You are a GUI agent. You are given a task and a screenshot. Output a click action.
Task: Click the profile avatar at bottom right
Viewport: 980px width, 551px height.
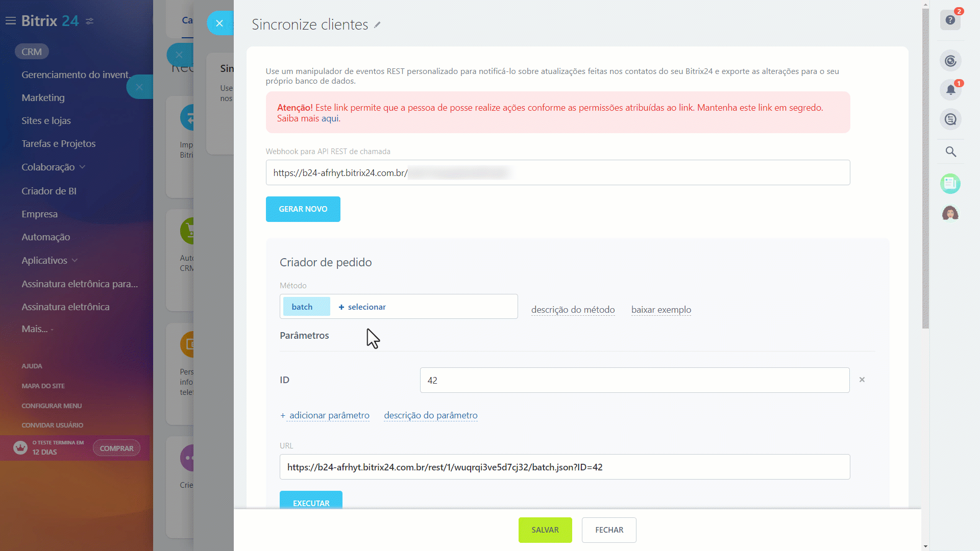coord(950,213)
